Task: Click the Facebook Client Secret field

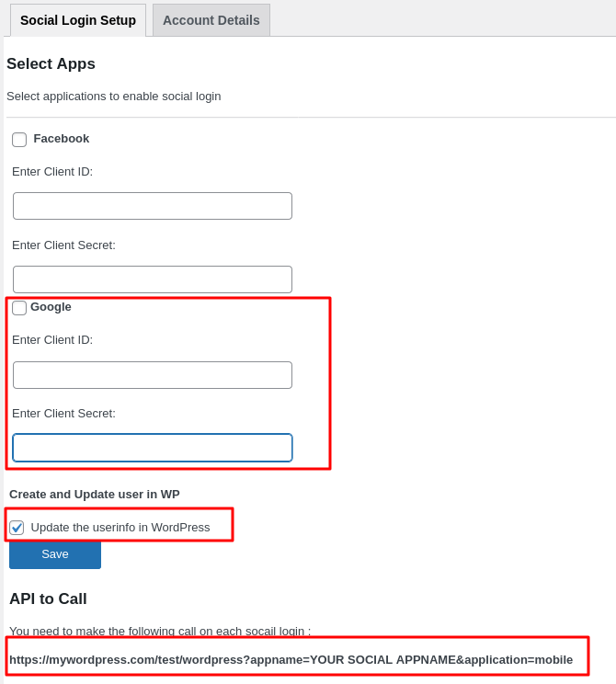Action: pyautogui.click(x=153, y=279)
